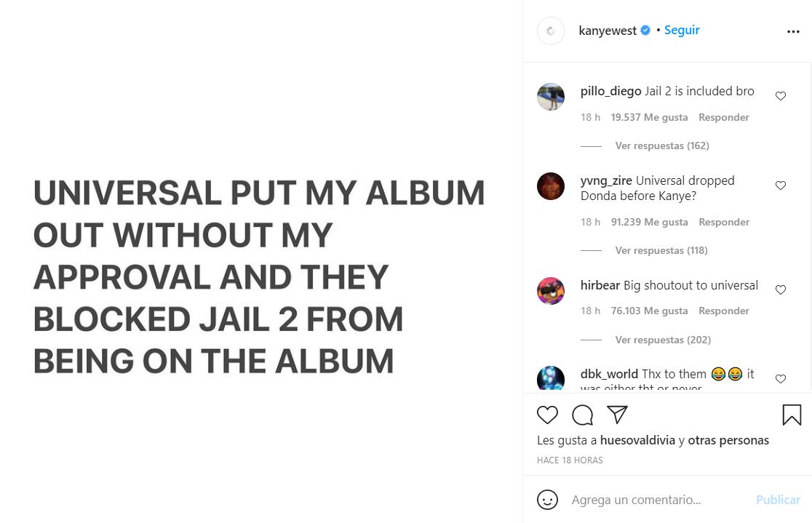Viewport: 812px width, 523px height.
Task: Focus the 'Agrega un comentario' field
Action: (655, 500)
